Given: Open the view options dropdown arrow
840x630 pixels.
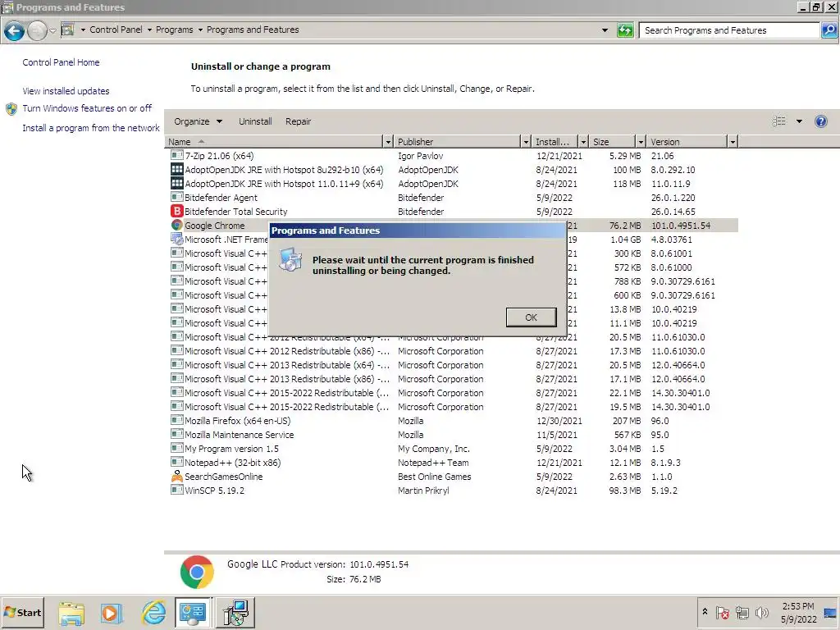Looking at the screenshot, I should coord(799,121).
